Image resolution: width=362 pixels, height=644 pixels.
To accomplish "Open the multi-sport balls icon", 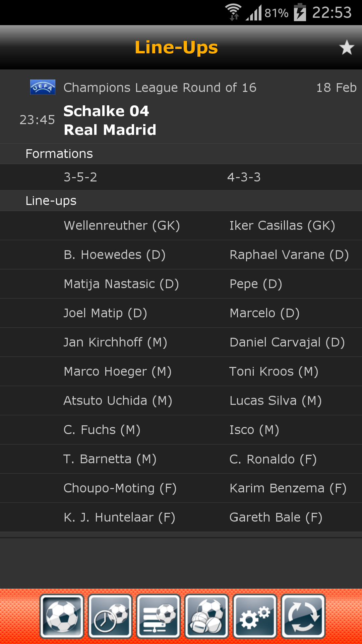I will [x=207, y=616].
